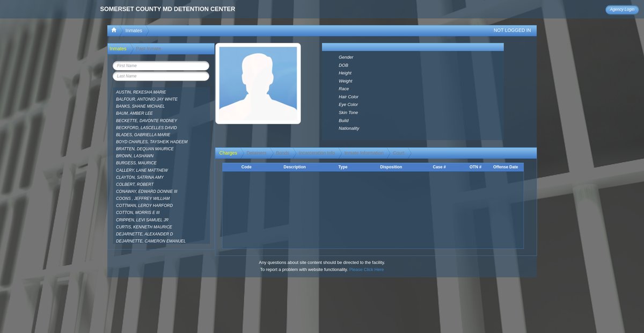The width and height of the screenshot is (644, 333).
Task: Open the Charges tab
Action: point(228,153)
